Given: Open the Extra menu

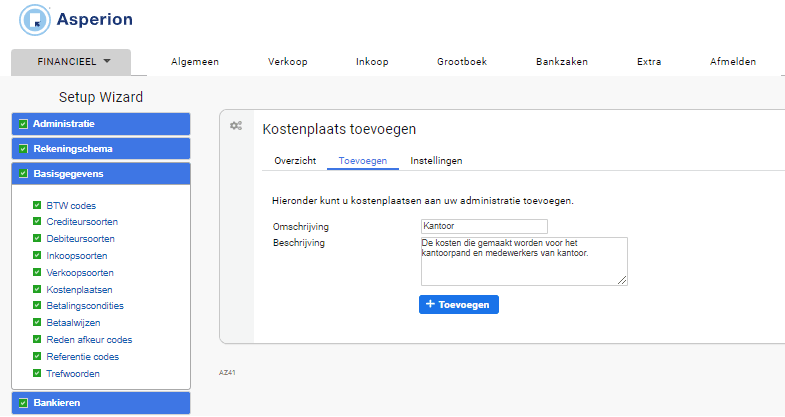Looking at the screenshot, I should (x=649, y=62).
